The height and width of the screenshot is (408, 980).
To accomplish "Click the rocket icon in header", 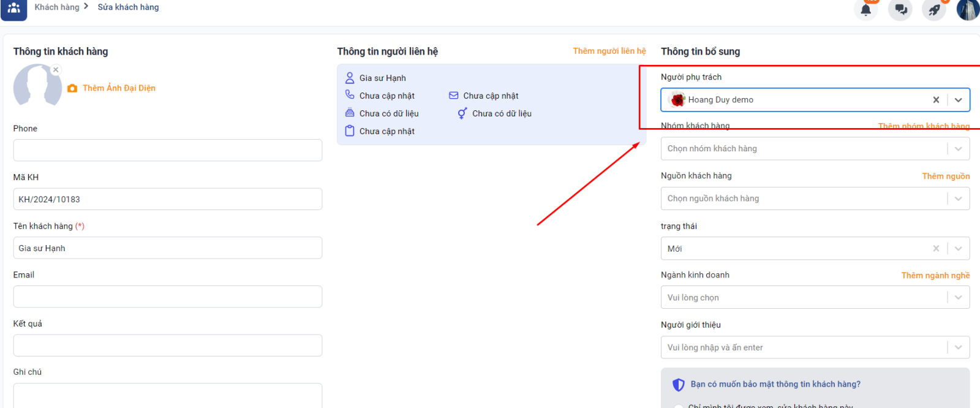I will coord(934,10).
